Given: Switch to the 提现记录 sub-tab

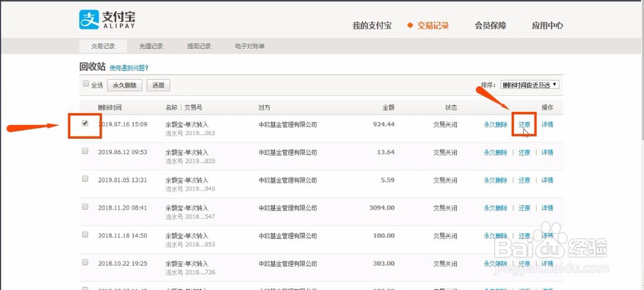Looking at the screenshot, I should click(x=199, y=46).
